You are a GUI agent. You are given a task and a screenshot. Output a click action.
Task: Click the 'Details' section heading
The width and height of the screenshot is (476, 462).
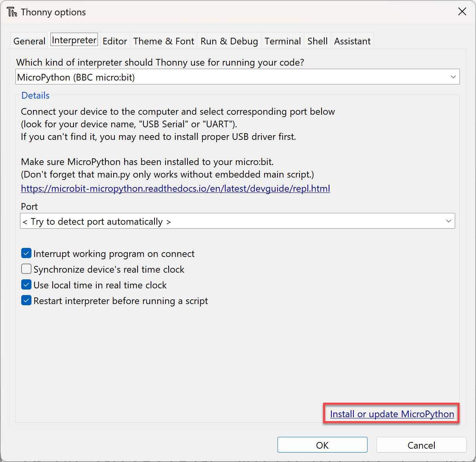click(35, 95)
